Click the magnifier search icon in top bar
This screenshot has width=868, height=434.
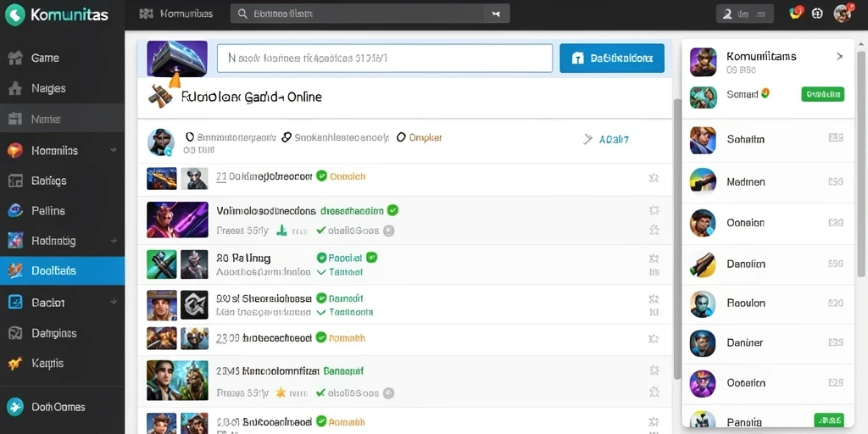[242, 14]
